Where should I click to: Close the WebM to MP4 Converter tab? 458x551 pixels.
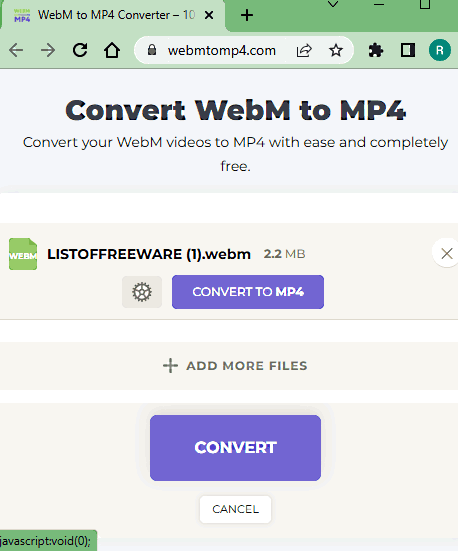click(x=209, y=15)
